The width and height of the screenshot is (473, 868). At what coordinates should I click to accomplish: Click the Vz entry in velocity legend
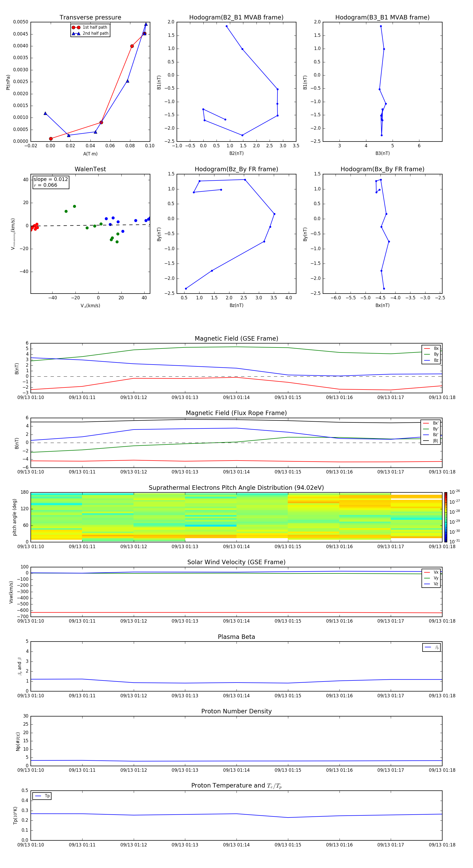tap(431, 584)
